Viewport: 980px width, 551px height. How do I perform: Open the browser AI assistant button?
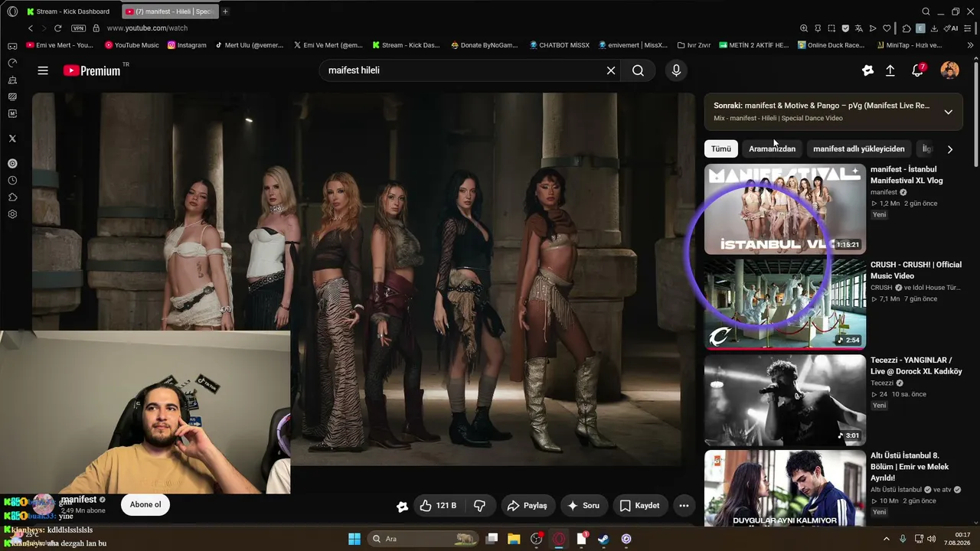point(951,28)
